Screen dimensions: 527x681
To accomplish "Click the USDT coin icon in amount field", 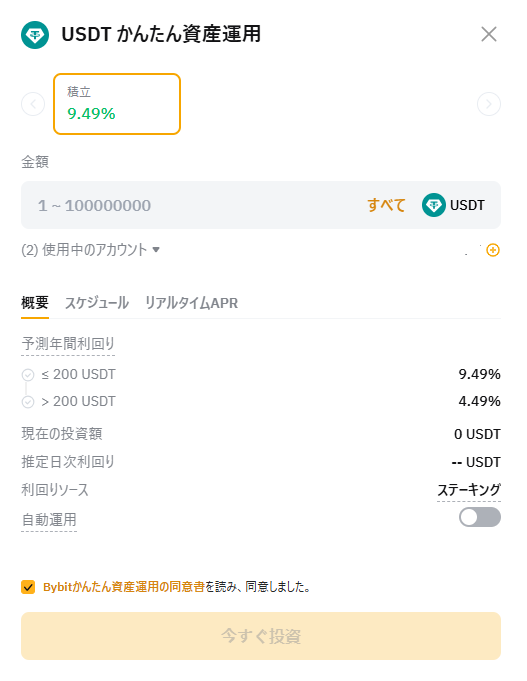I will [x=433, y=205].
